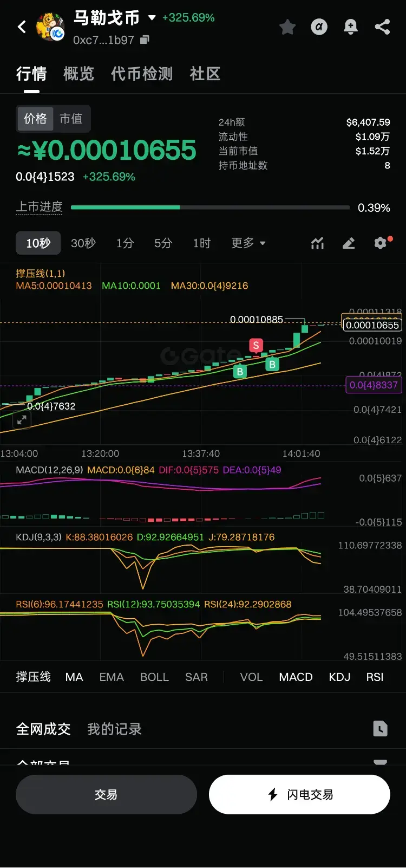This screenshot has width=406, height=868.
Task: Go back using the left arrow
Action: pos(22,27)
